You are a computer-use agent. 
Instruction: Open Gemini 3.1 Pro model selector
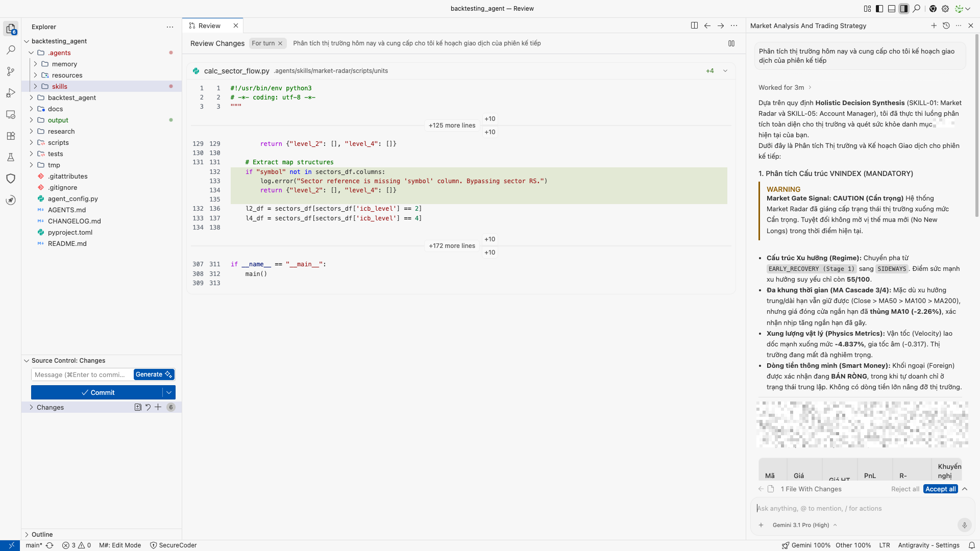804,525
